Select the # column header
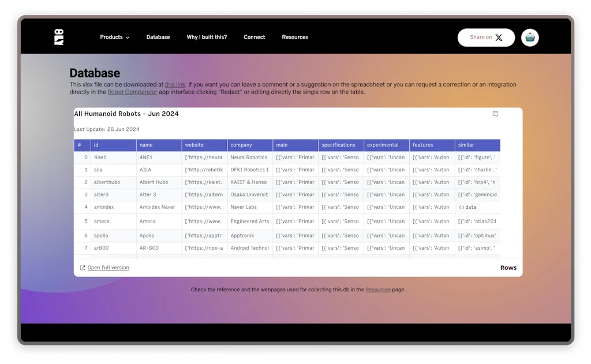 coord(82,145)
